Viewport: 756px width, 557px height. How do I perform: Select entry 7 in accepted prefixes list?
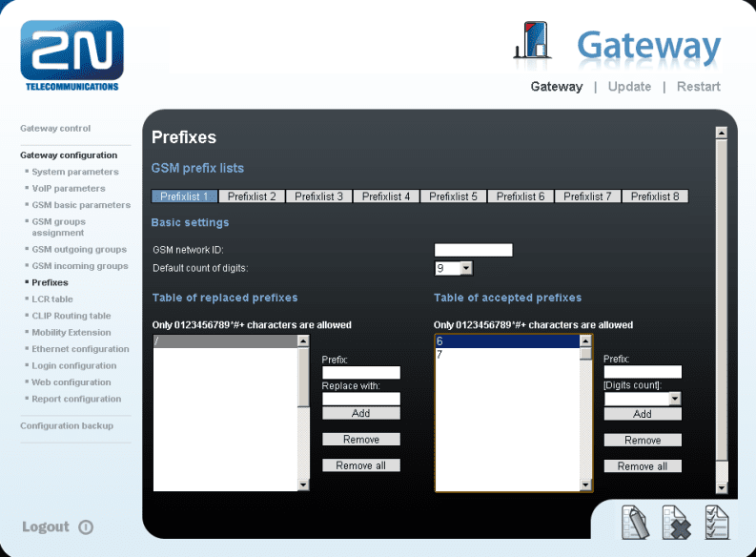507,355
